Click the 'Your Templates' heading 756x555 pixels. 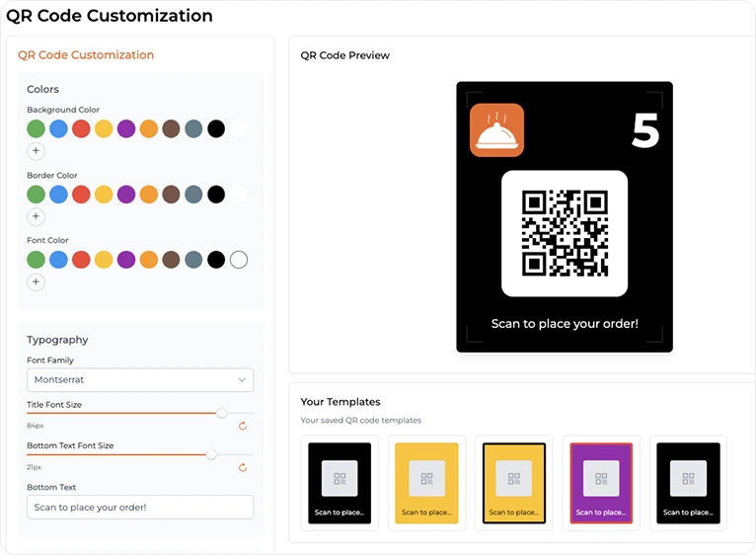(340, 402)
